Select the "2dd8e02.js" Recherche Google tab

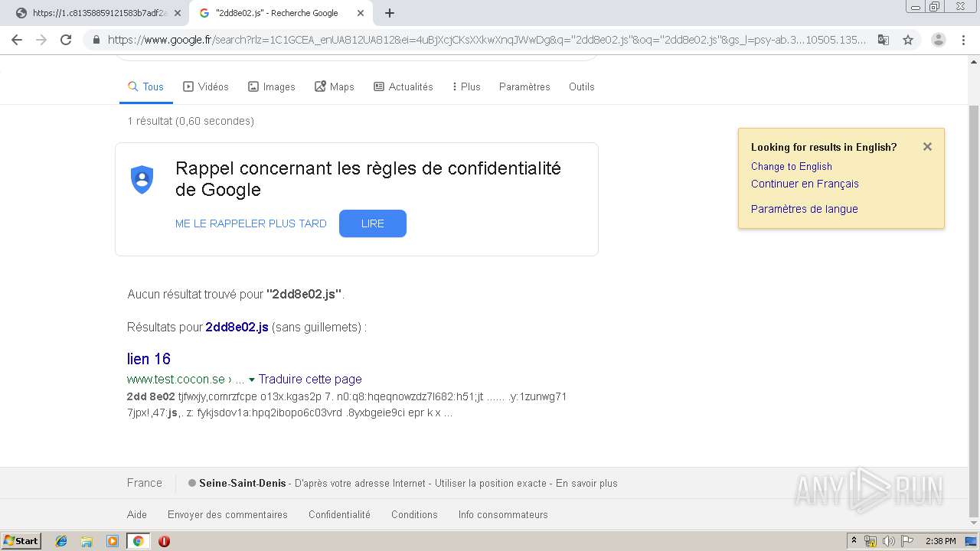coord(281,13)
